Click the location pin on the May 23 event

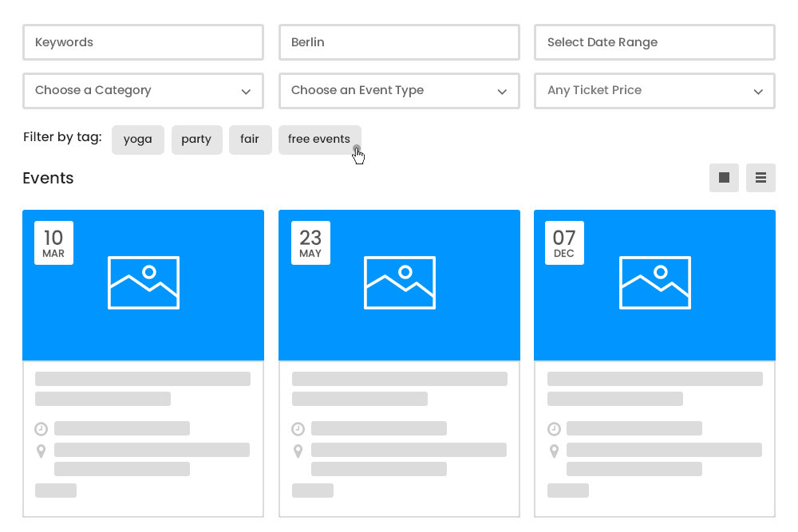[298, 451]
